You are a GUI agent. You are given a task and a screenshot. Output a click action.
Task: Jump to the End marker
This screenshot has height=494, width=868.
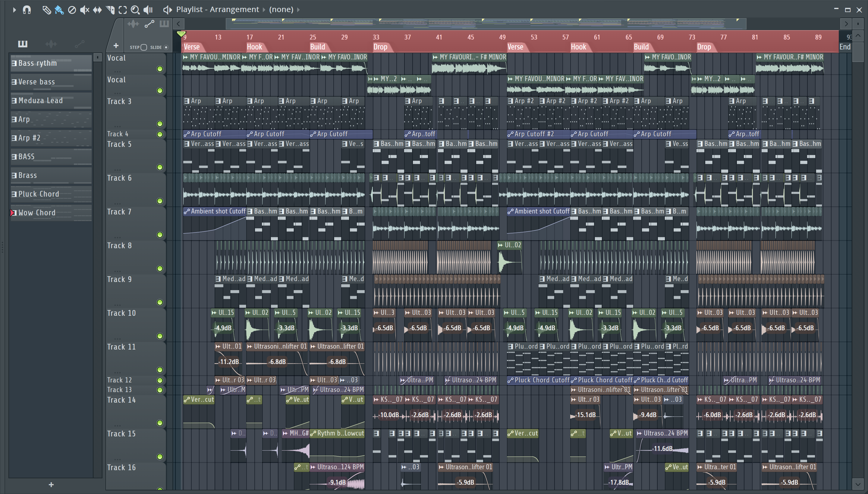click(x=845, y=47)
